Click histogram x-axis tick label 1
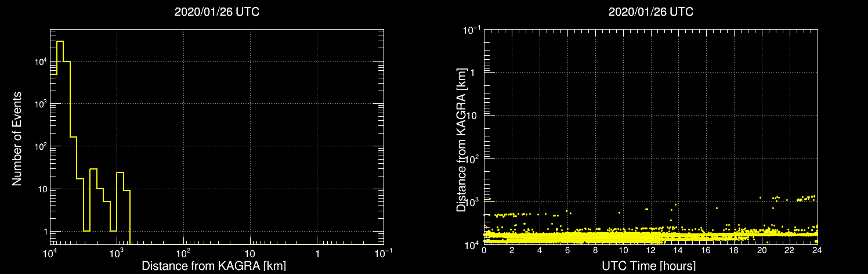The height and width of the screenshot is (274, 868). click(317, 254)
